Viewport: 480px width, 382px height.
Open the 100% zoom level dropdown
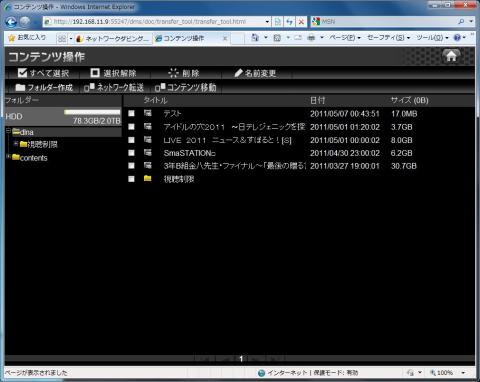463,373
